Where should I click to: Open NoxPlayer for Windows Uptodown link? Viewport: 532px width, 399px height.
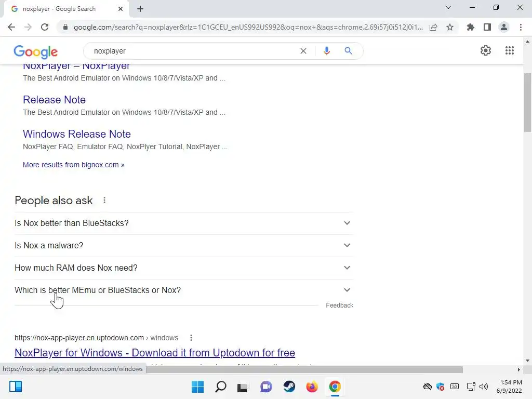coord(155,353)
